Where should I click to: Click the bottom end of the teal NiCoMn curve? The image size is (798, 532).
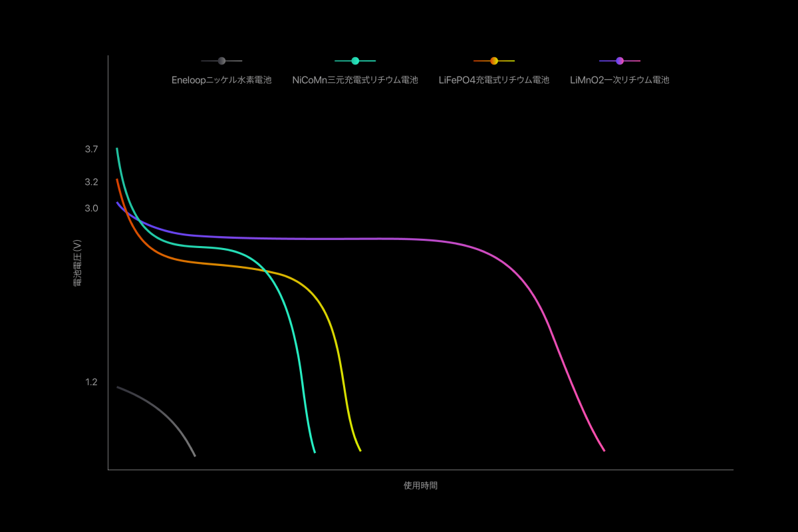click(x=314, y=452)
